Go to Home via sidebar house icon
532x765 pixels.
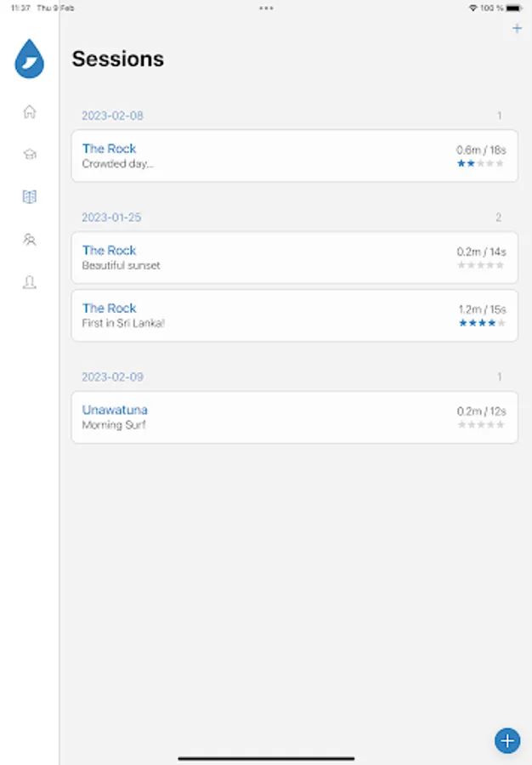[30, 111]
